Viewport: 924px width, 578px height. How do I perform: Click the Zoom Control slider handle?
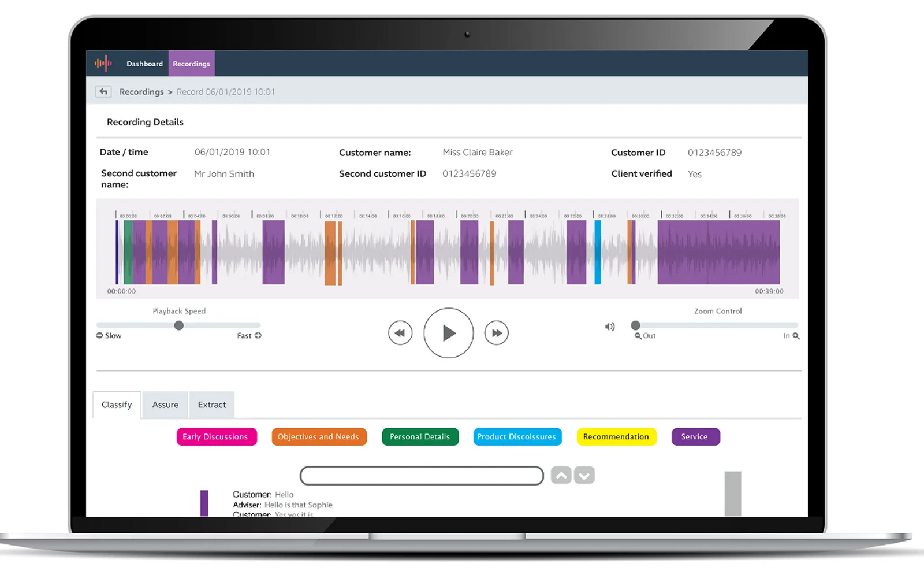[x=635, y=325]
